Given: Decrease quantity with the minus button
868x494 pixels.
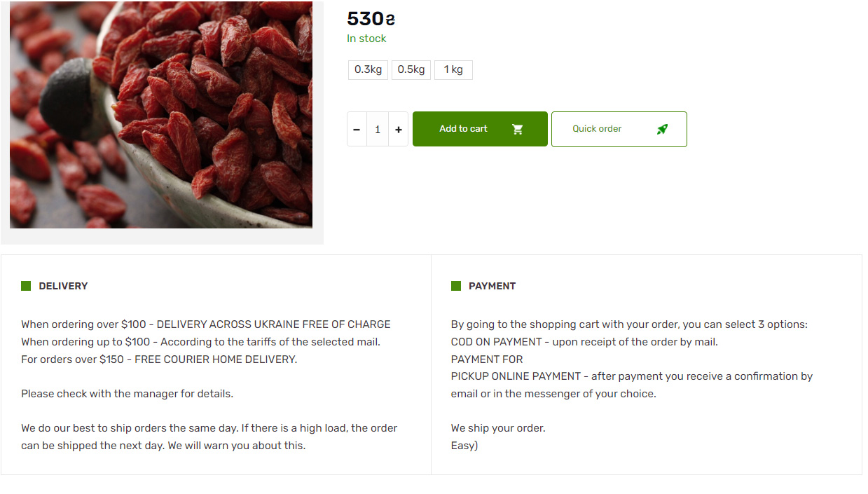Looking at the screenshot, I should pos(357,130).
